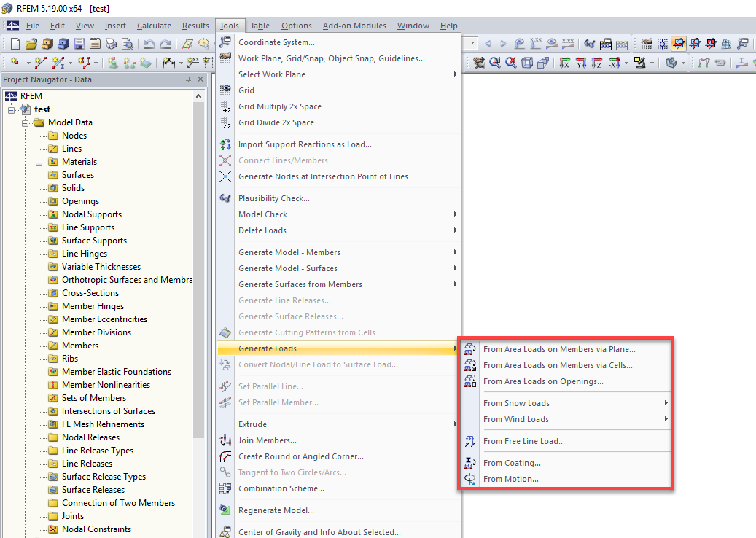Create a new model using the blank page icon
The height and width of the screenshot is (538, 756).
pyautogui.click(x=15, y=43)
